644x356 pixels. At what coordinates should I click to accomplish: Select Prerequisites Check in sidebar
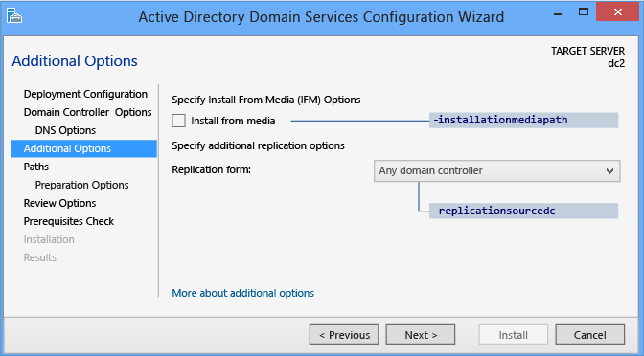tap(69, 221)
